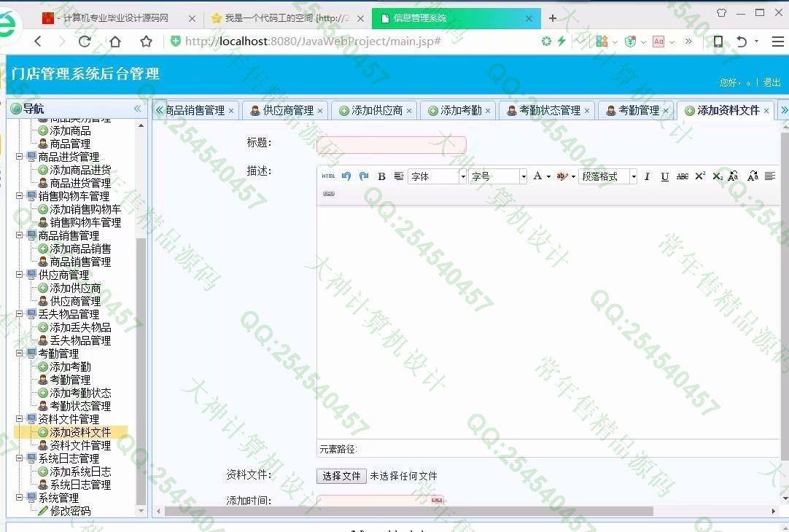Collapse the 商品进货管理 tree node

pyautogui.click(x=19, y=157)
